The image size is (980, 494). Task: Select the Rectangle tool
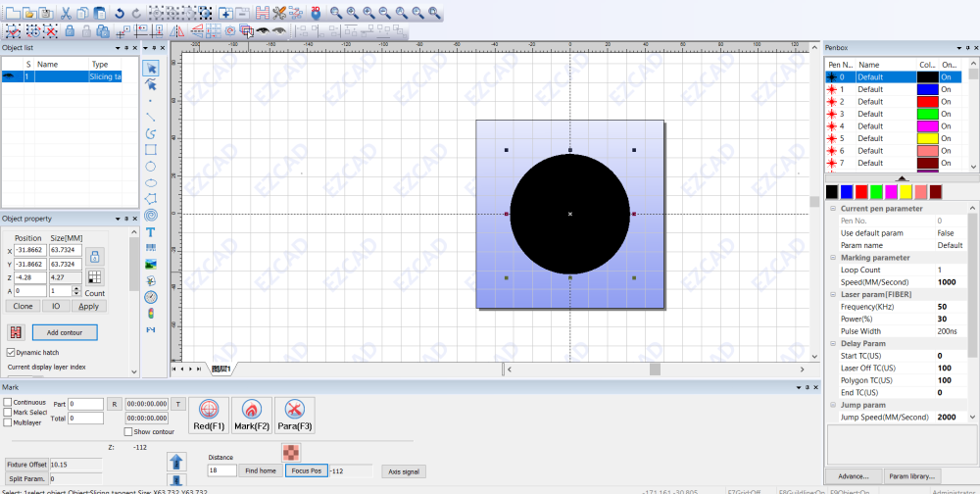(x=151, y=149)
